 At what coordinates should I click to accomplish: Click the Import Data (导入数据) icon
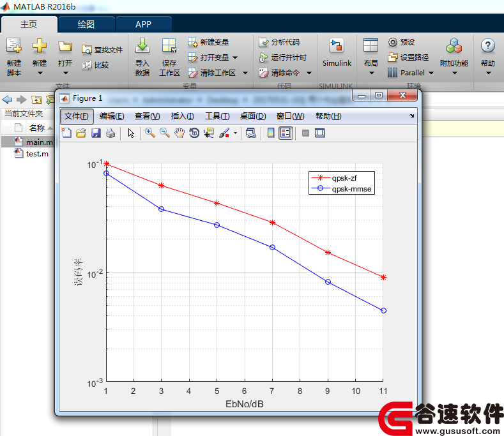(142, 45)
